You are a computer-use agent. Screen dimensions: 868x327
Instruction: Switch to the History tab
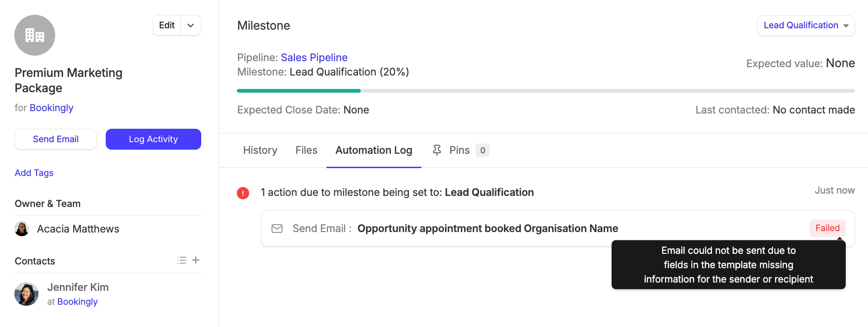[260, 150]
